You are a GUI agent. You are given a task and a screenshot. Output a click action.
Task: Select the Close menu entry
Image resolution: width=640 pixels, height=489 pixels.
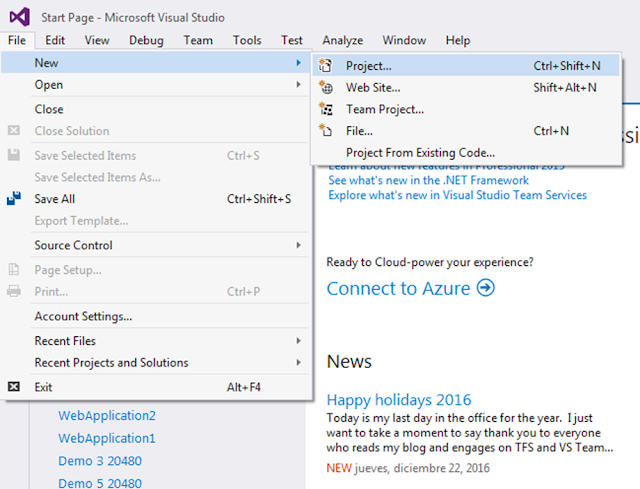pyautogui.click(x=155, y=109)
